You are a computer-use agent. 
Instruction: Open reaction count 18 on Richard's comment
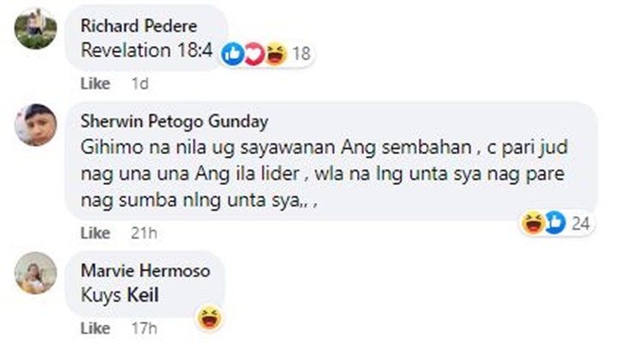[301, 54]
